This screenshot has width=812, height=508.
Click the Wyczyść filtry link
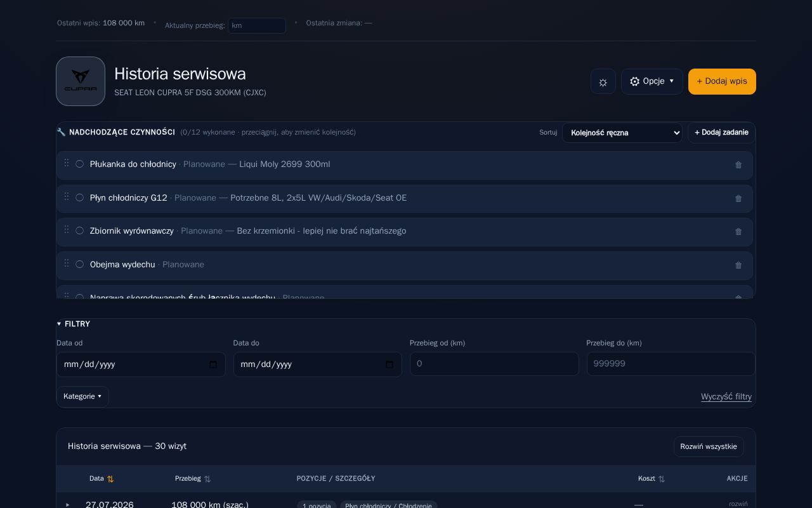tap(726, 397)
